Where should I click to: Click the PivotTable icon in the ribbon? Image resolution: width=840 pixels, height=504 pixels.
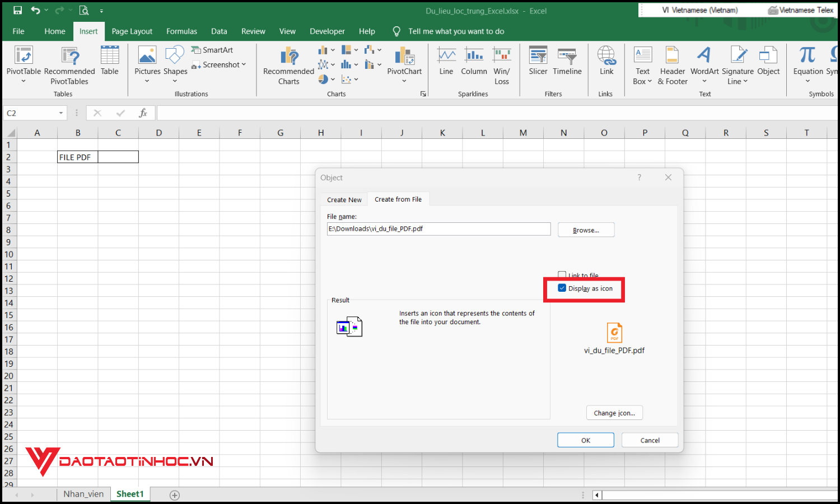click(x=24, y=56)
